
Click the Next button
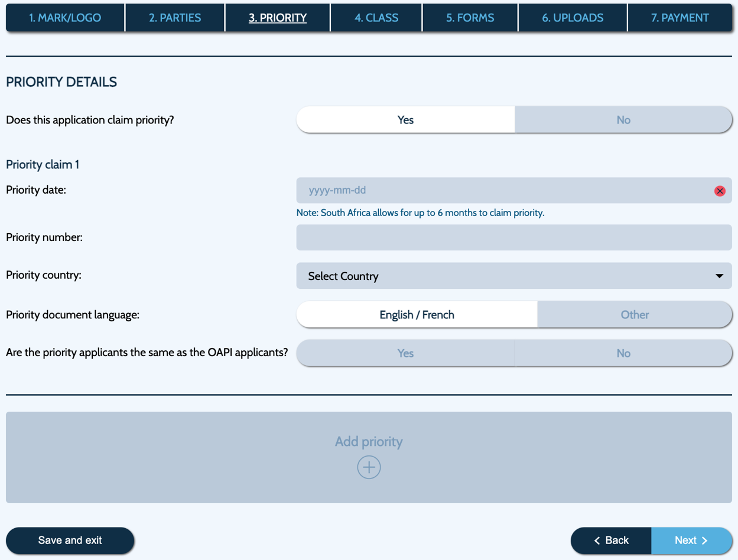click(691, 541)
